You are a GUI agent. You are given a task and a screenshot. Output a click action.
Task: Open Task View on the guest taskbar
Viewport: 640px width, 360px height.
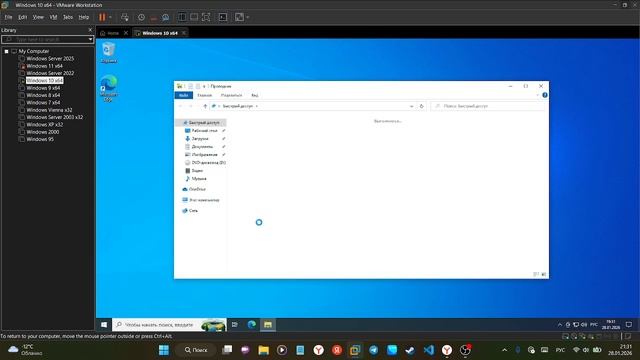[x=235, y=324]
